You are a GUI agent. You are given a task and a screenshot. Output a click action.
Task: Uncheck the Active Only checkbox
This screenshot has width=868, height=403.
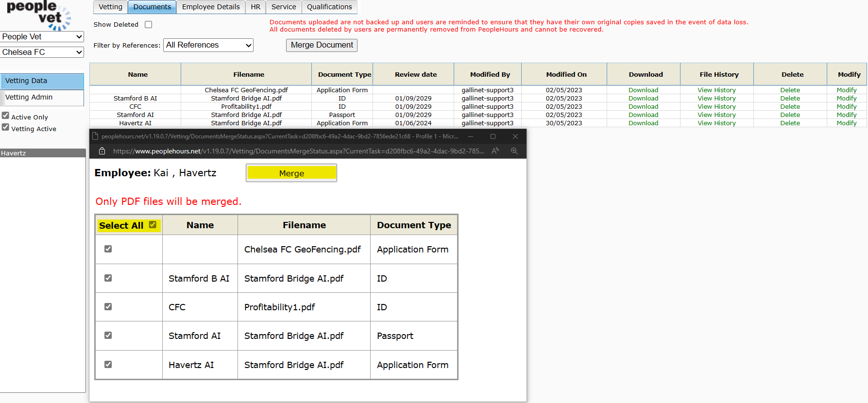6,116
